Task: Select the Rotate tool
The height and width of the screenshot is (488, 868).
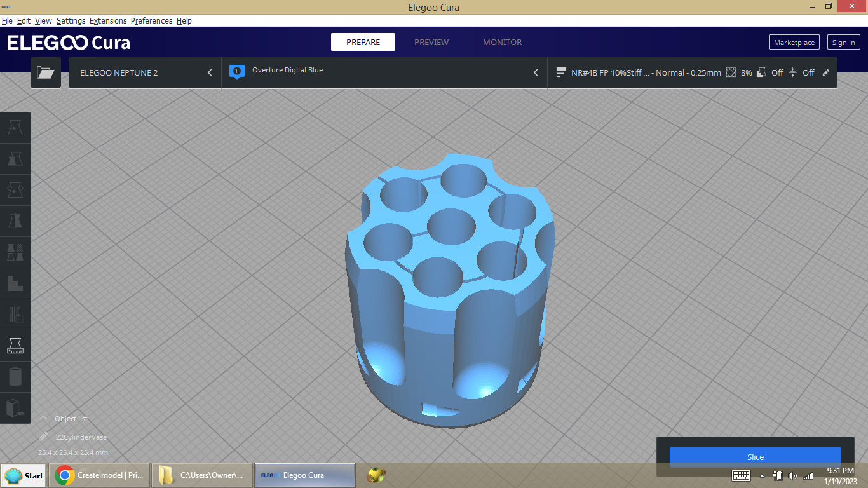Action: [15, 190]
